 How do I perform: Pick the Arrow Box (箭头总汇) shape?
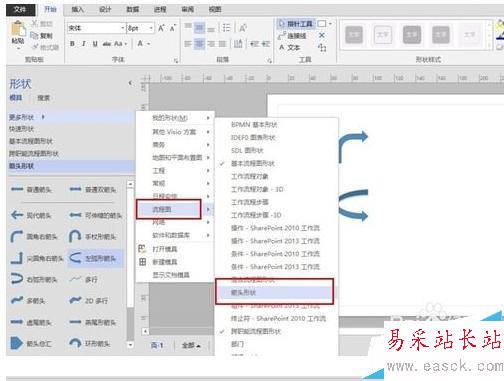tap(31, 343)
